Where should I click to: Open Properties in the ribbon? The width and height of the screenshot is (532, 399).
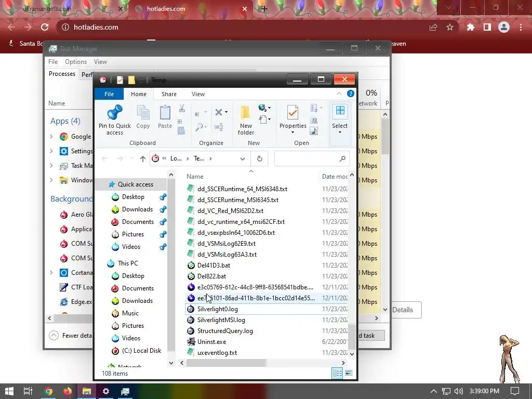(293, 119)
